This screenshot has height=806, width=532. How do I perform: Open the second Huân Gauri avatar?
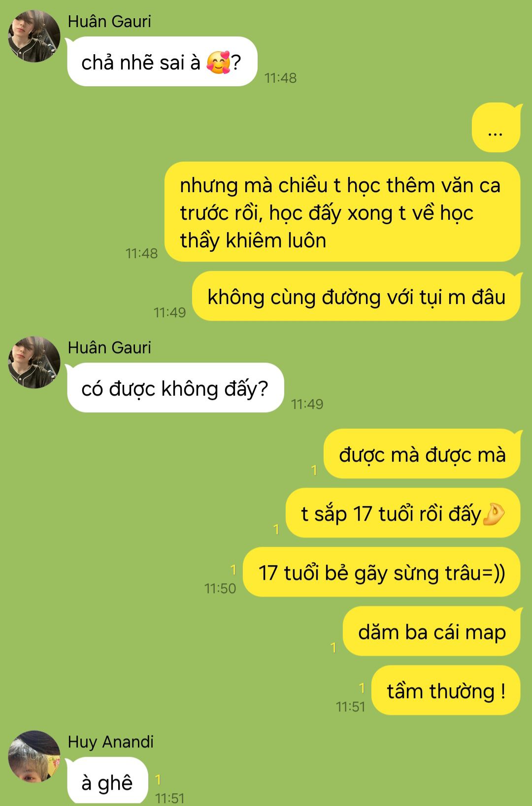pyautogui.click(x=34, y=362)
